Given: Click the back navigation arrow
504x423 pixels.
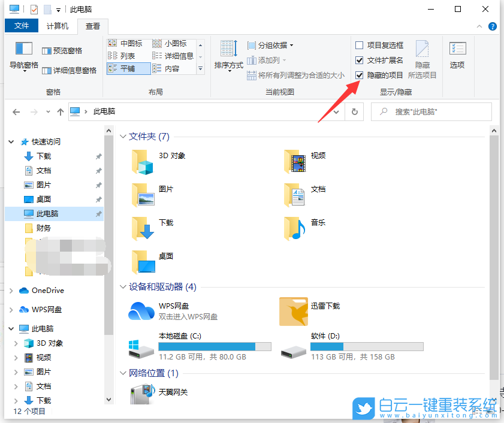Looking at the screenshot, I should [x=16, y=111].
